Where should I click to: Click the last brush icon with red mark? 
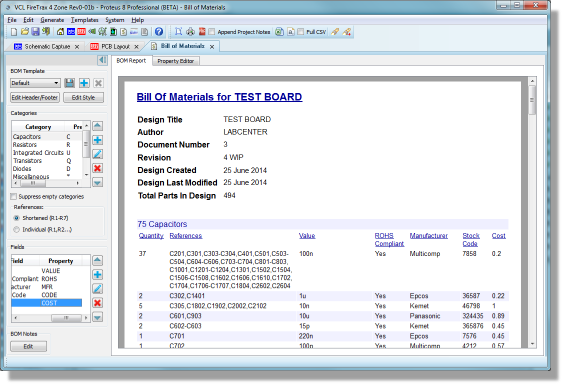pyautogui.click(x=346, y=32)
